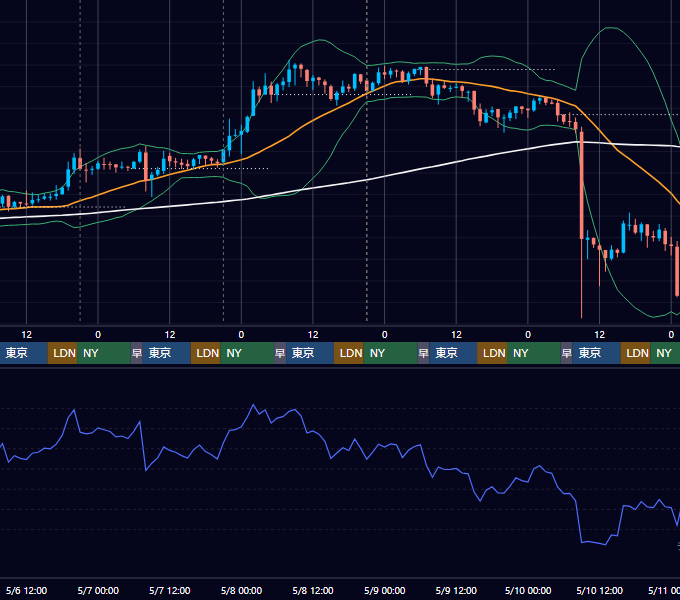The image size is (680, 600).
Task: Click the NY session label at 5/8 00:00
Action: [x=247, y=353]
